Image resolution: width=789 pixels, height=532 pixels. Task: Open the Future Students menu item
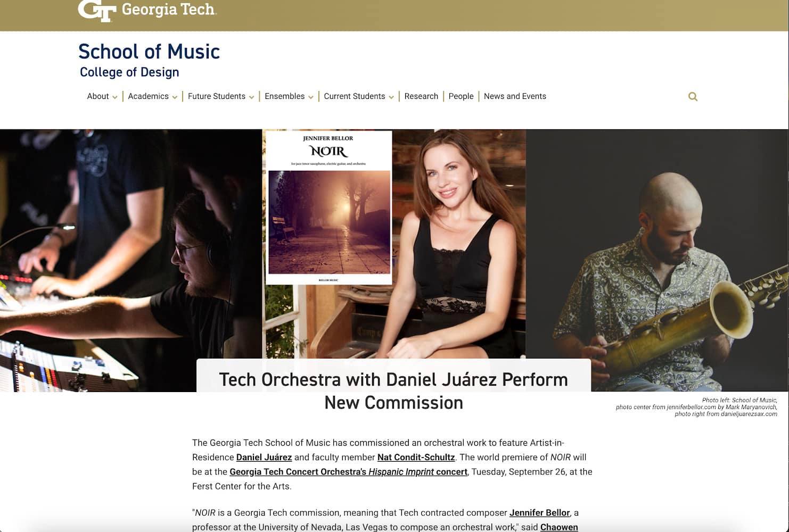(x=217, y=96)
